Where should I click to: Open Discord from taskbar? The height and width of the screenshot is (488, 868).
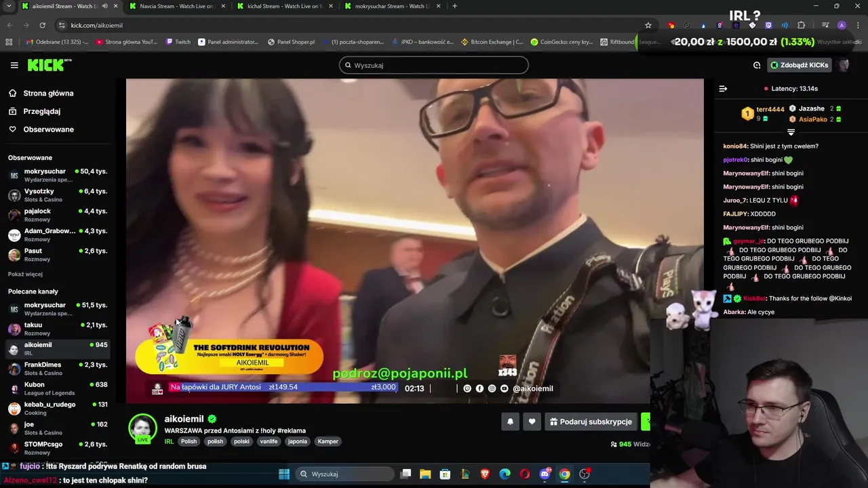pyautogui.click(x=545, y=474)
